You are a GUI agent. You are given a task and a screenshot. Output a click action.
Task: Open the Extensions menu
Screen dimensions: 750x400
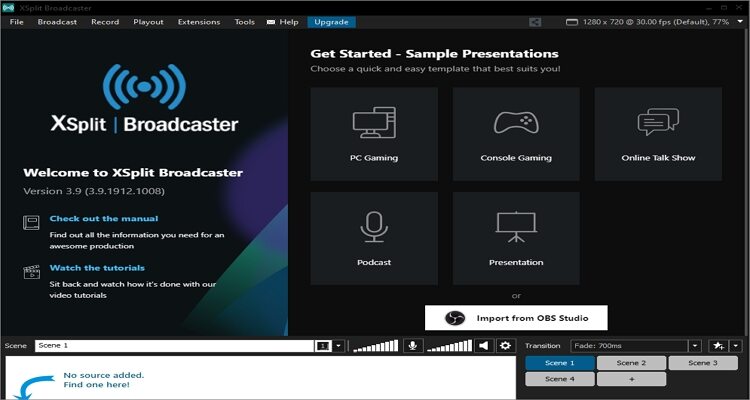[199, 22]
